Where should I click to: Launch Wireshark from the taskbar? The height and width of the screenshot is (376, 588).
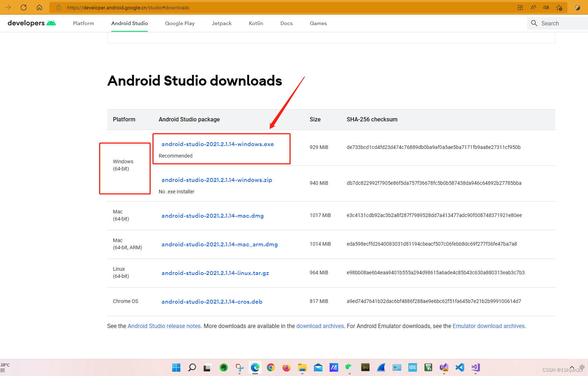click(x=381, y=367)
